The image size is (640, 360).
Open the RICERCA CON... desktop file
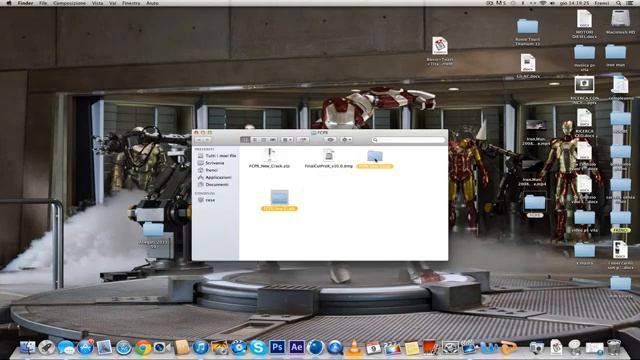tap(584, 90)
